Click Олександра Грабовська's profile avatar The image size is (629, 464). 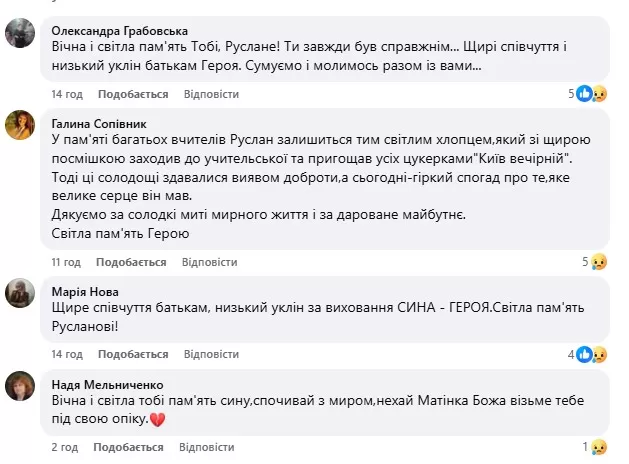pyautogui.click(x=21, y=33)
